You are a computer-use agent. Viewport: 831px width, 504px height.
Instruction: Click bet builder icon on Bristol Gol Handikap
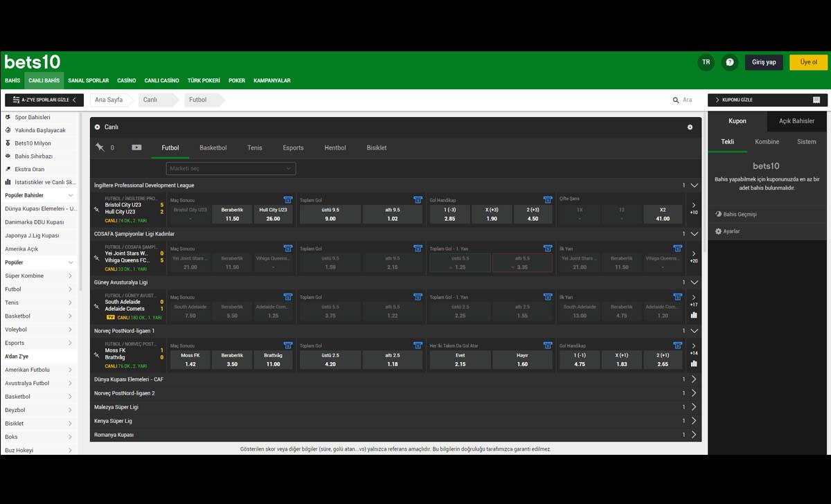547,200
